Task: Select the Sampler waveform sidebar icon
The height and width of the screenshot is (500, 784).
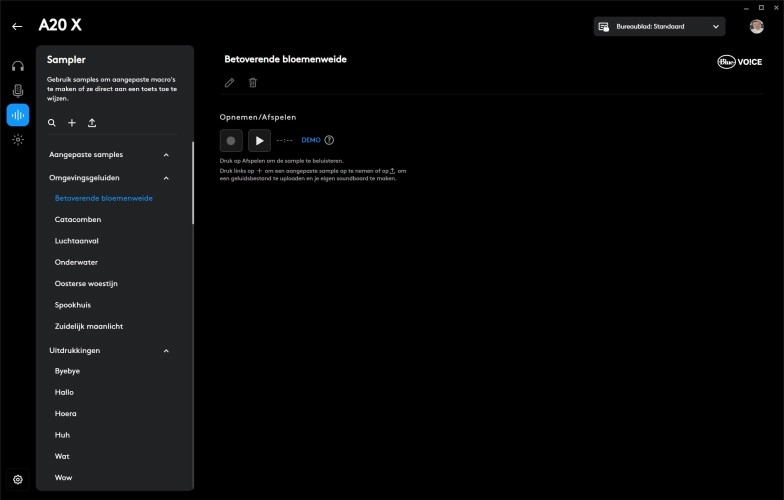Action: 18,115
